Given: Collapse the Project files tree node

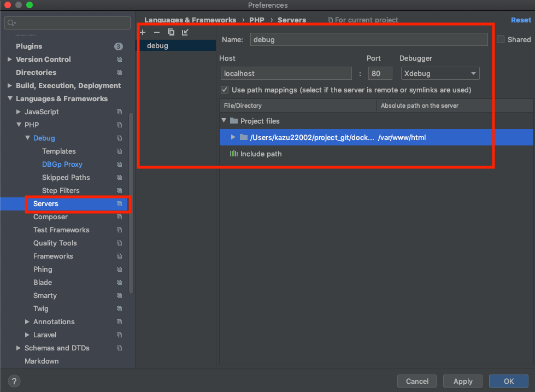Looking at the screenshot, I should coord(224,121).
